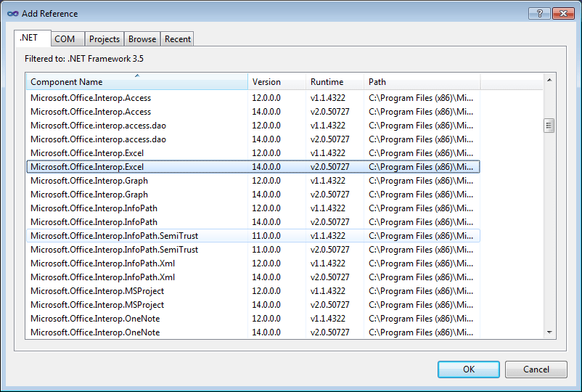582x392 pixels.
Task: Switch to the COM tab
Action: 67,39
